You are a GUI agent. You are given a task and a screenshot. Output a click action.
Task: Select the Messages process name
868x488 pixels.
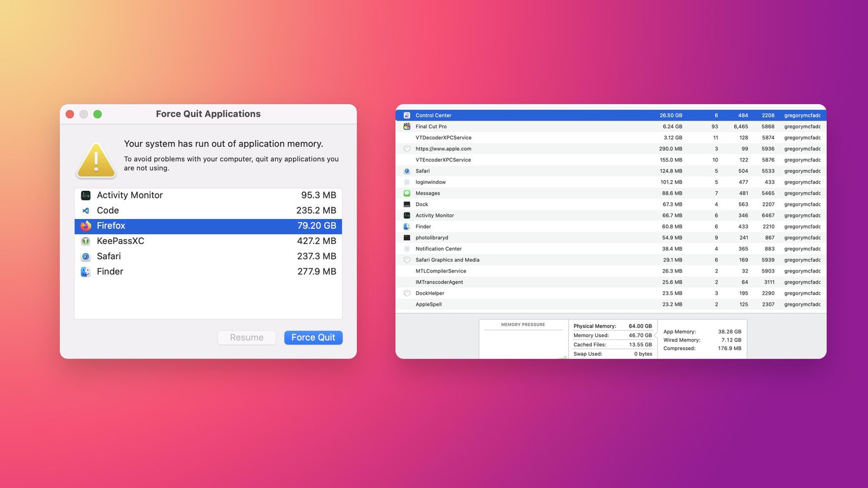click(427, 193)
